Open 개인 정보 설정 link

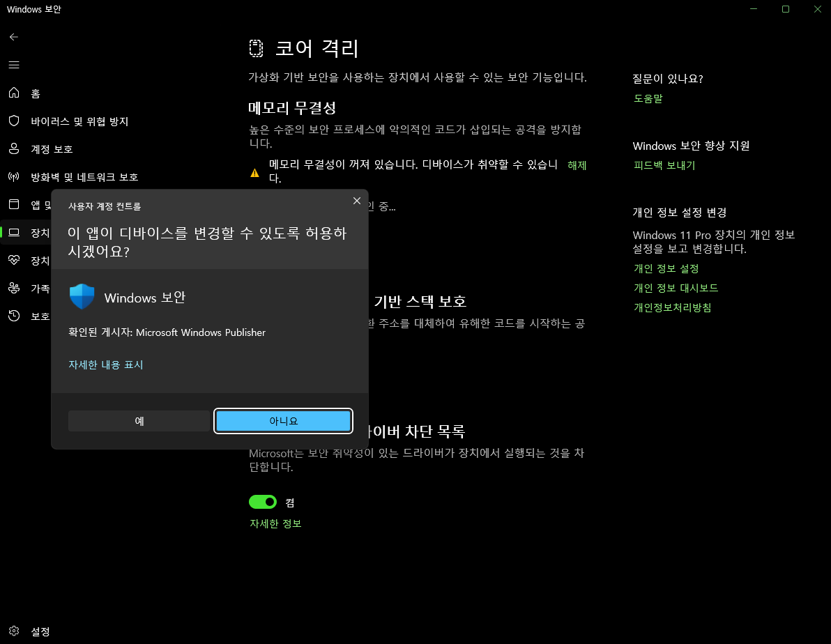(666, 269)
